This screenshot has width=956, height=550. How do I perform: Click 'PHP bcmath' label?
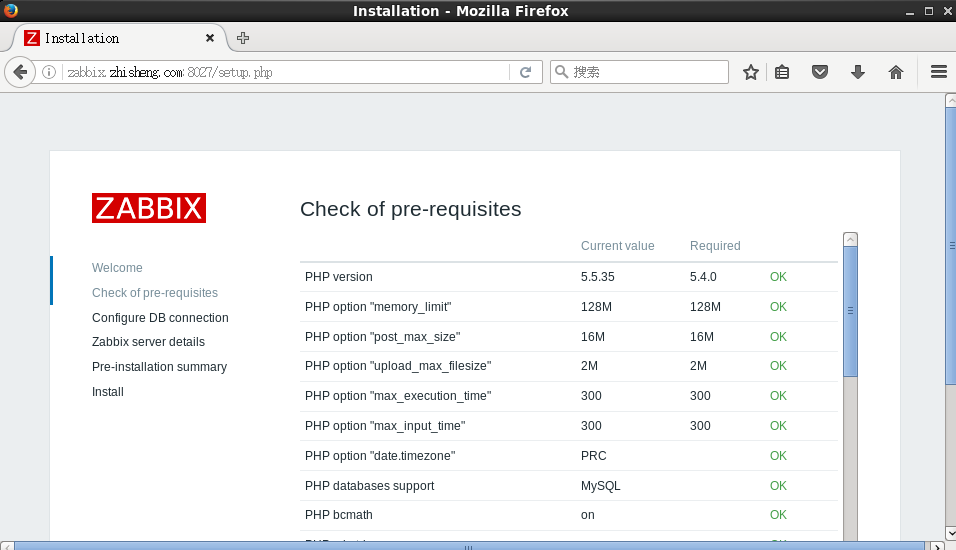338,515
